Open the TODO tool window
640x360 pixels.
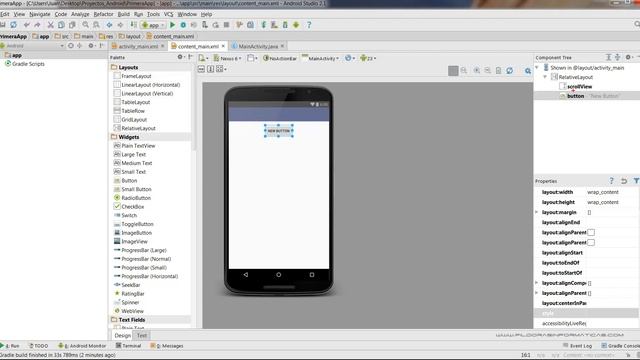[x=38, y=346]
